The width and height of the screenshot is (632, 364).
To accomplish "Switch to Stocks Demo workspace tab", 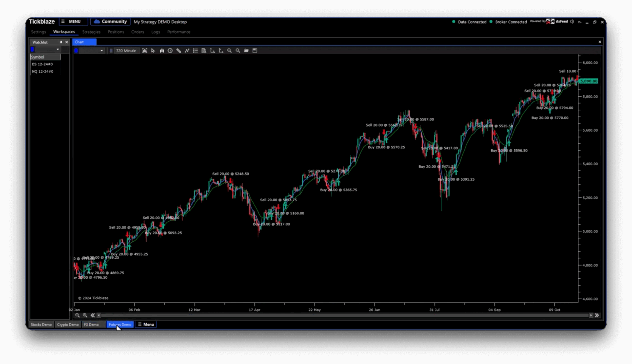I will (x=41, y=325).
